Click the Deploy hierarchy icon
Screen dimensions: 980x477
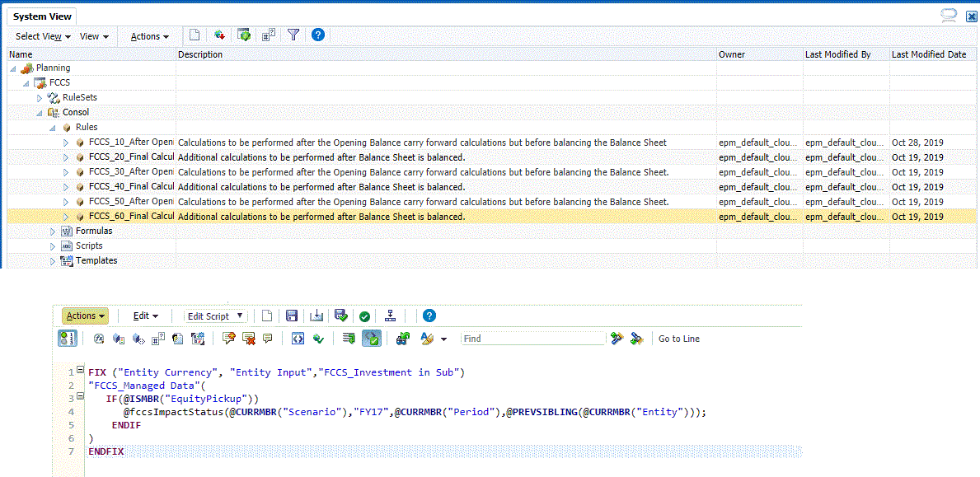pyautogui.click(x=391, y=316)
